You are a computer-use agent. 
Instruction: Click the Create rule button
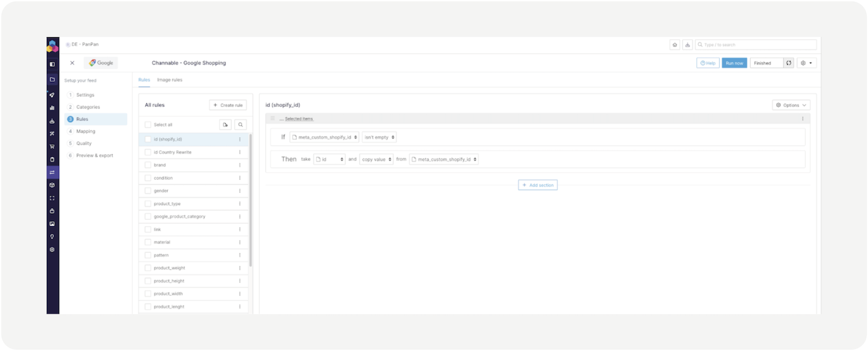[228, 105]
